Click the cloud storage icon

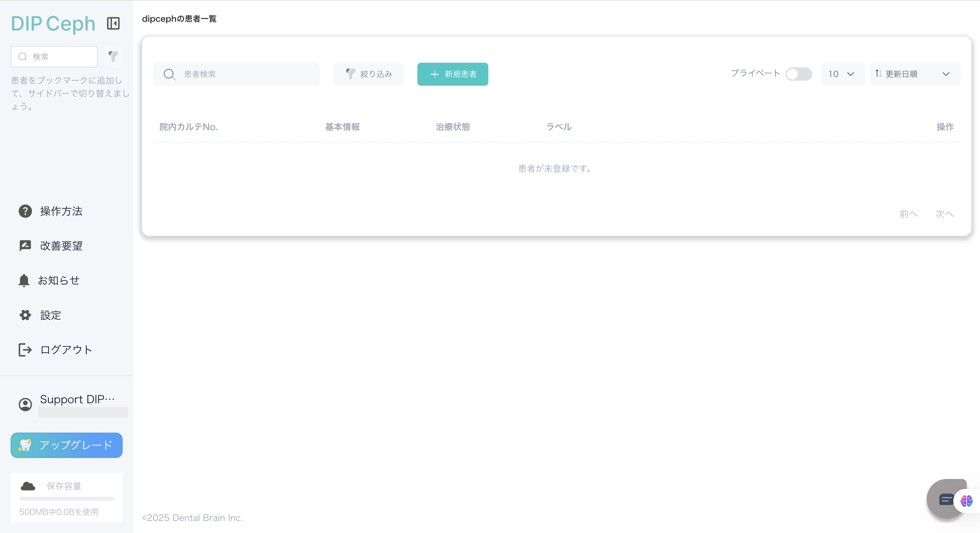[x=28, y=486]
